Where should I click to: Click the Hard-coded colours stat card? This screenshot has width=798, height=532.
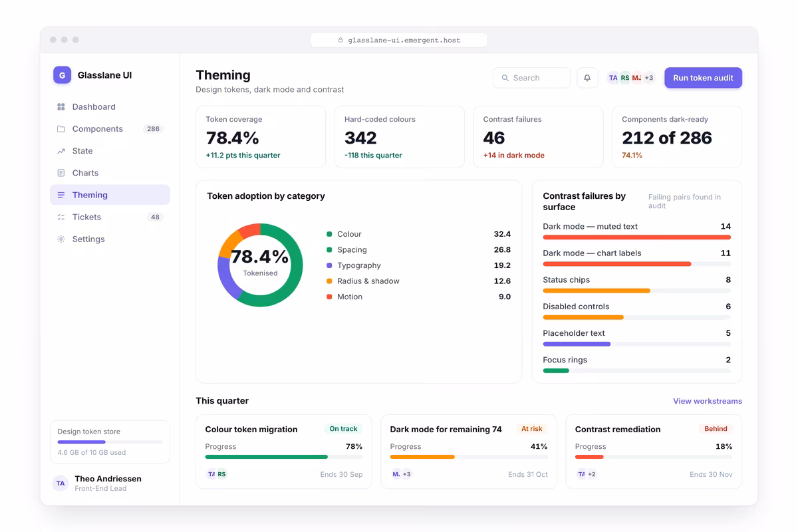399,137
